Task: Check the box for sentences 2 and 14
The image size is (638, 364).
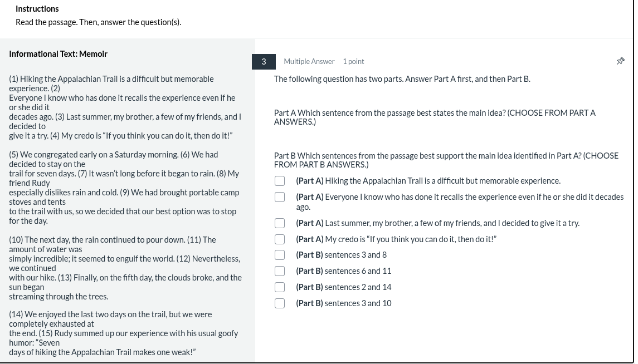Action: (x=280, y=287)
